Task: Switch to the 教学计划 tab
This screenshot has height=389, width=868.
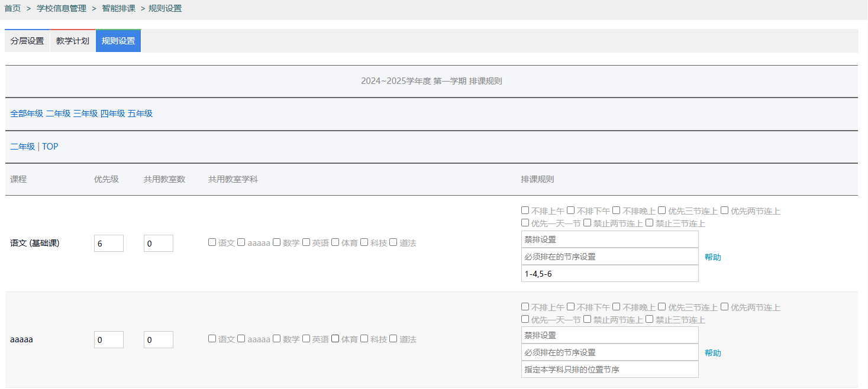Action: coord(73,41)
